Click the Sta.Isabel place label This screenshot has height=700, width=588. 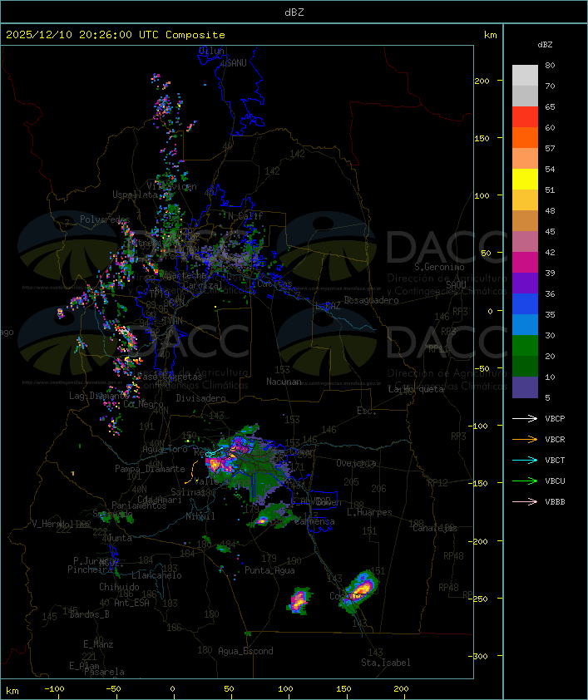click(386, 663)
